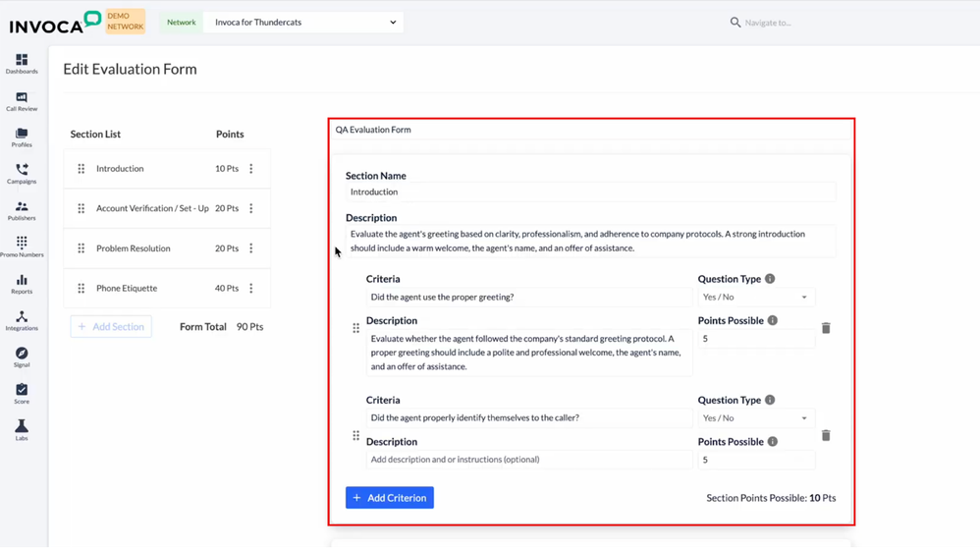This screenshot has height=549, width=980.
Task: Open the Problem Resolution three-dot menu
Action: click(251, 248)
